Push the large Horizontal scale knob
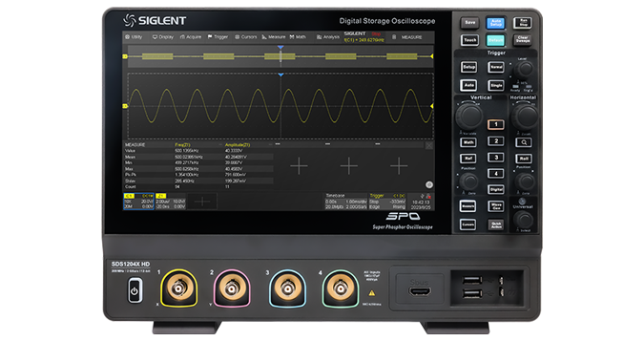Image resolution: width=644 pixels, height=363 pixels. tap(525, 117)
